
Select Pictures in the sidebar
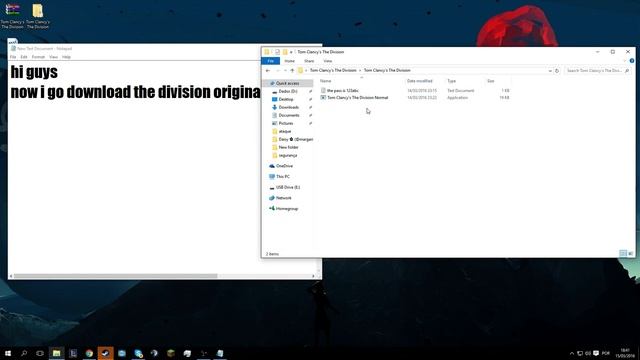(x=286, y=123)
